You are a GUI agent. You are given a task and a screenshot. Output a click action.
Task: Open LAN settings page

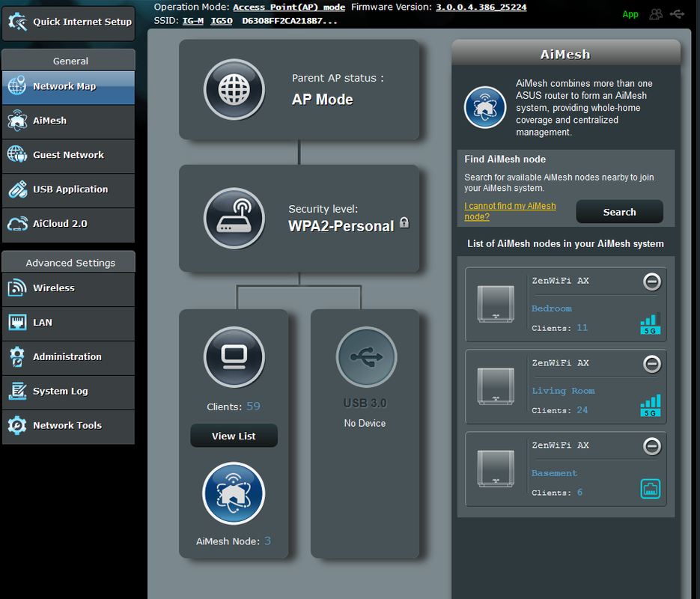click(68, 323)
